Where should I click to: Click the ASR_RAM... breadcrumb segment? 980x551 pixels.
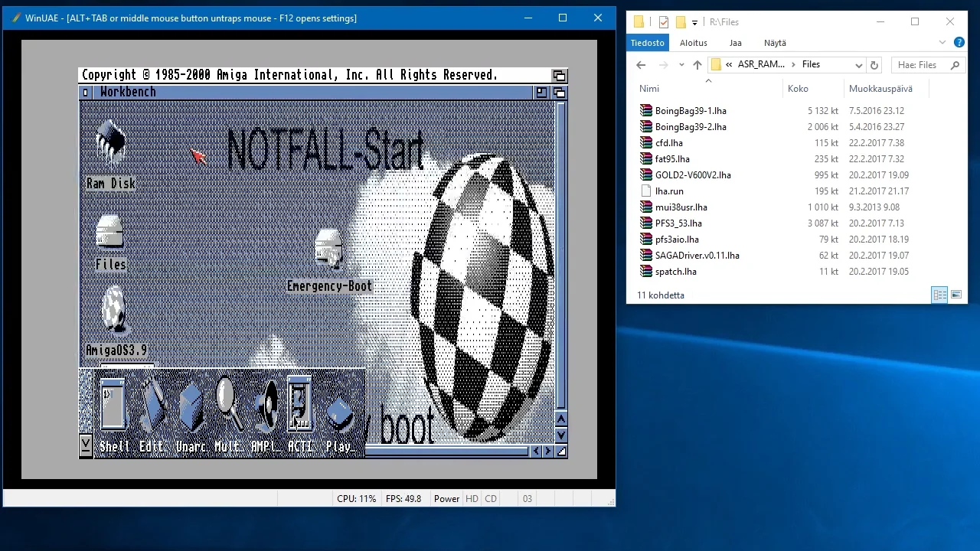tap(761, 64)
